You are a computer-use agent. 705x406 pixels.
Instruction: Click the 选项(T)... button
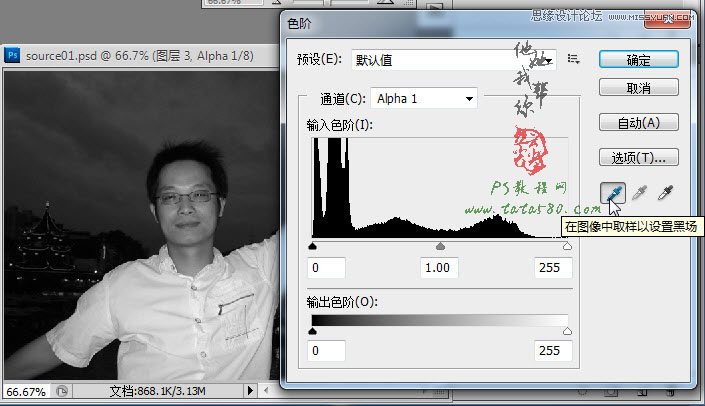(x=638, y=157)
